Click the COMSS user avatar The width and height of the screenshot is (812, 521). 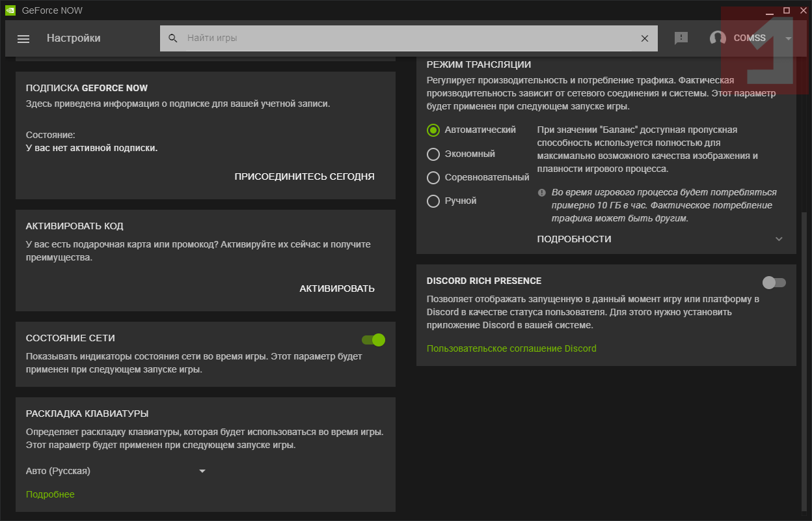coord(718,38)
